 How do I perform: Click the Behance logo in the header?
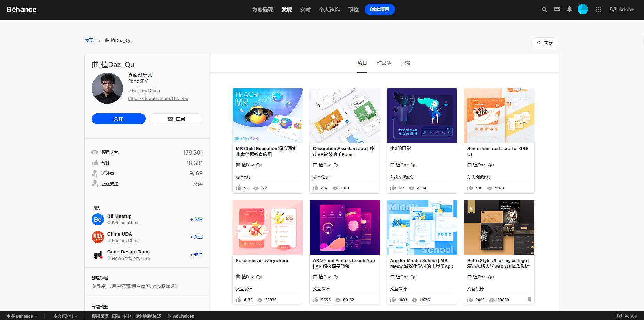(x=22, y=9)
